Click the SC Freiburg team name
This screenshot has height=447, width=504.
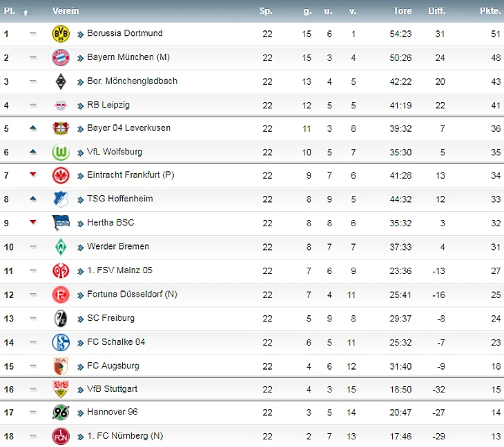point(110,318)
